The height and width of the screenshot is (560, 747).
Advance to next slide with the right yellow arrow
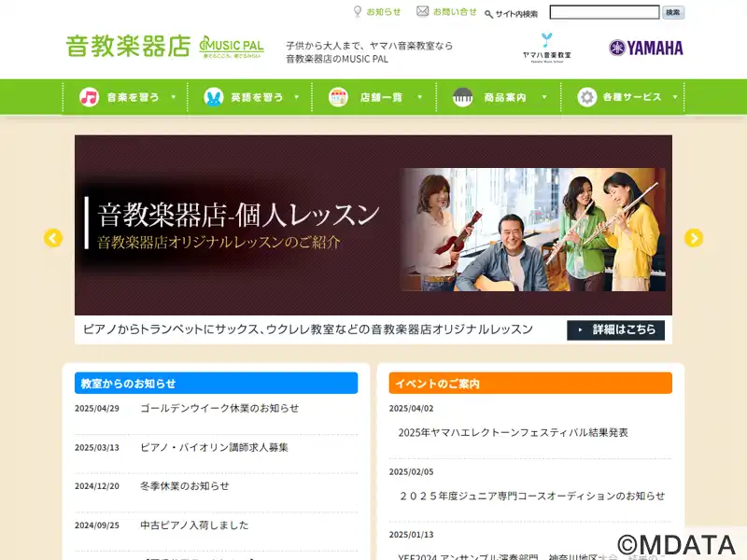(x=694, y=238)
